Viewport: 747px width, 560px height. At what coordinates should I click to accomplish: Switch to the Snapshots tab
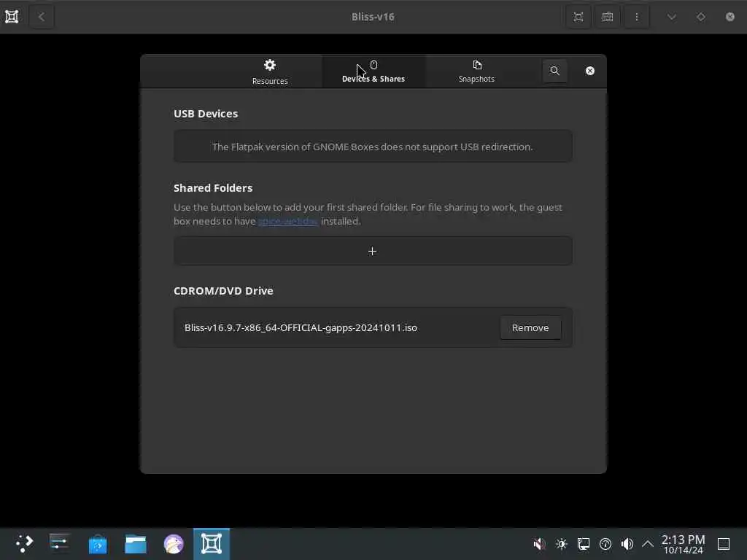tap(476, 71)
